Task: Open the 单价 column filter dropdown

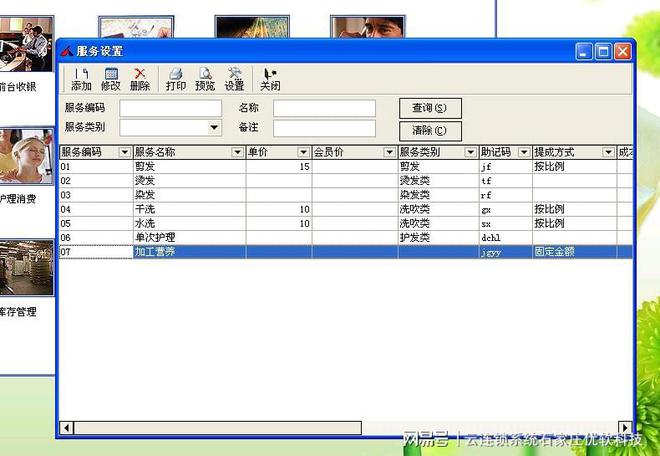Action: (x=303, y=153)
